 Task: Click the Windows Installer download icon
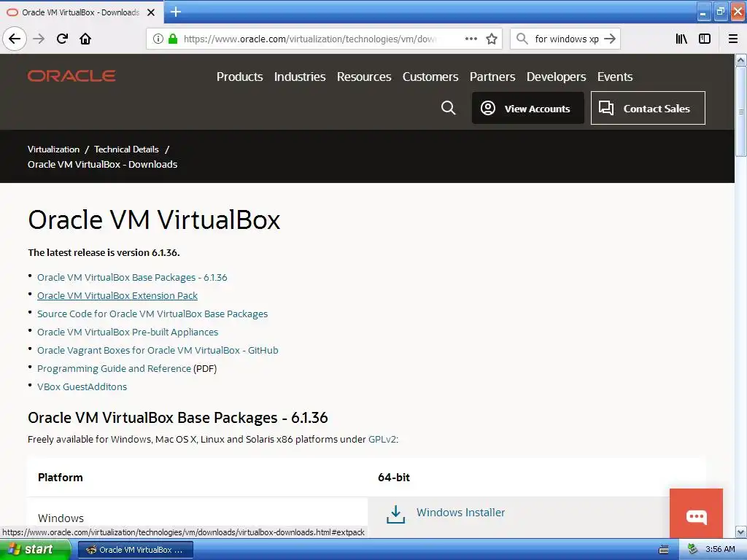[395, 514]
